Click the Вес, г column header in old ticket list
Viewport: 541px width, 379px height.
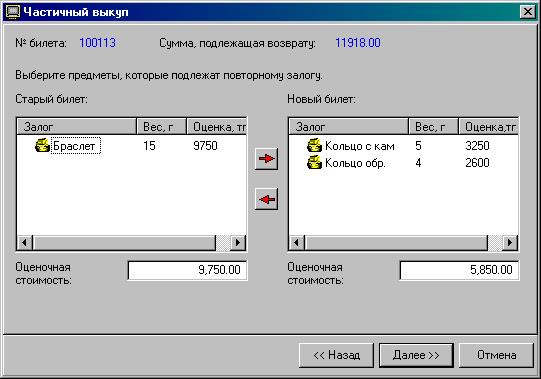coord(161,127)
